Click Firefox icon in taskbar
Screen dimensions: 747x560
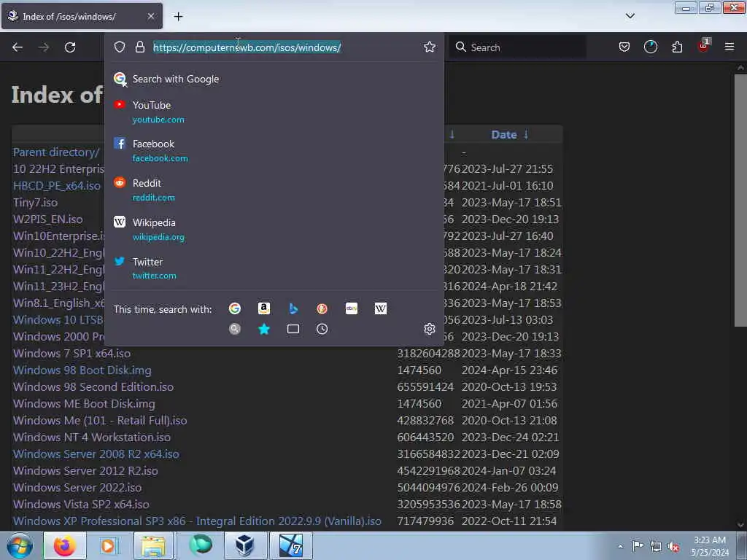[64, 545]
